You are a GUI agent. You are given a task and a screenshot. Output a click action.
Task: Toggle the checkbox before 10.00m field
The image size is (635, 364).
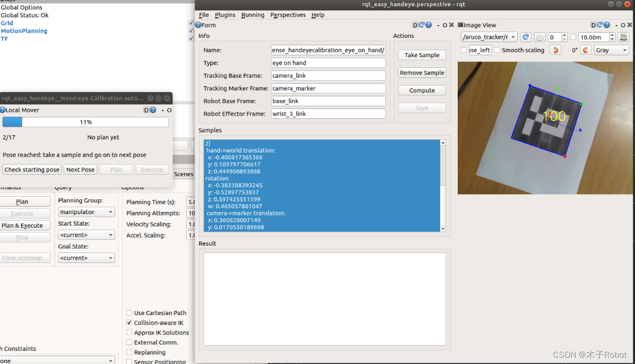[x=573, y=37]
